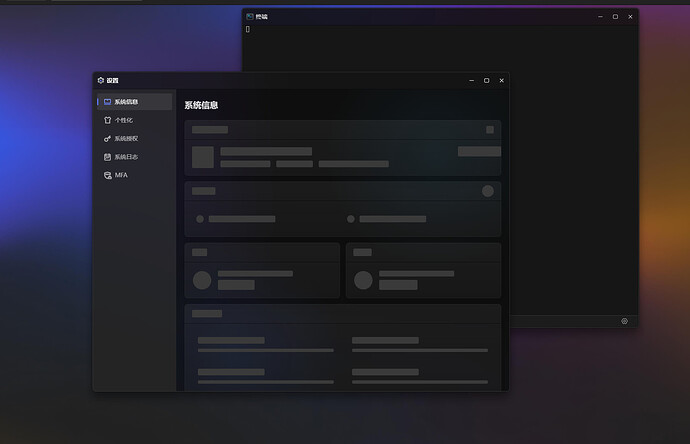Select 系统信息 in the settings sidebar
This screenshot has width=690, height=444.
coord(134,102)
